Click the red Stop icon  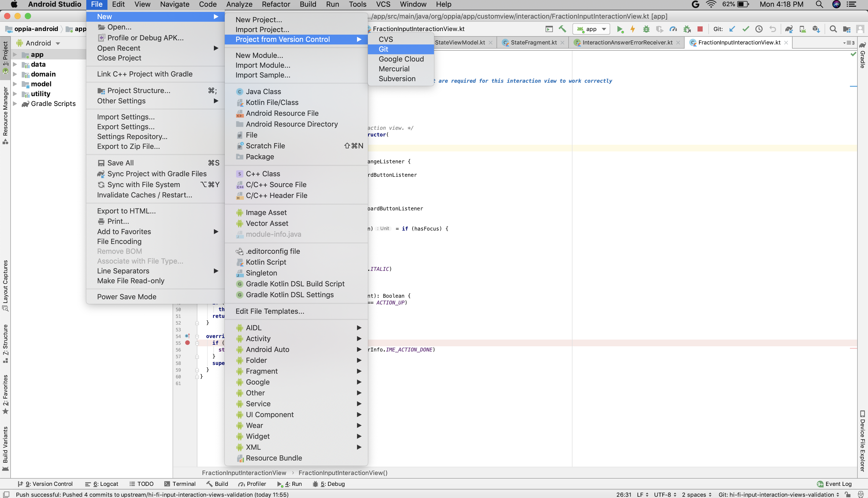[x=700, y=29]
